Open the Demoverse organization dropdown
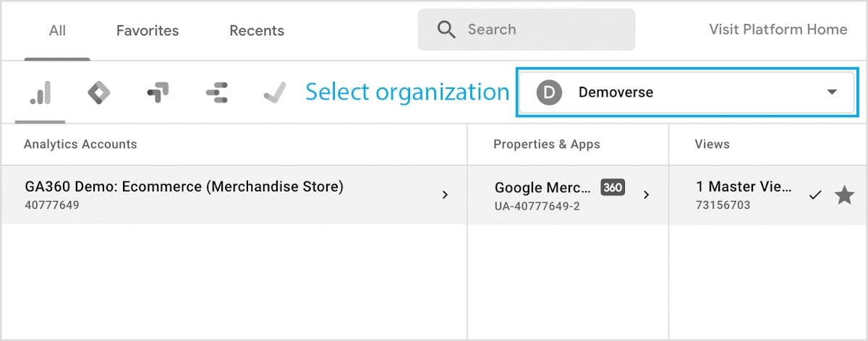Image resolution: width=868 pixels, height=341 pixels. pos(687,92)
